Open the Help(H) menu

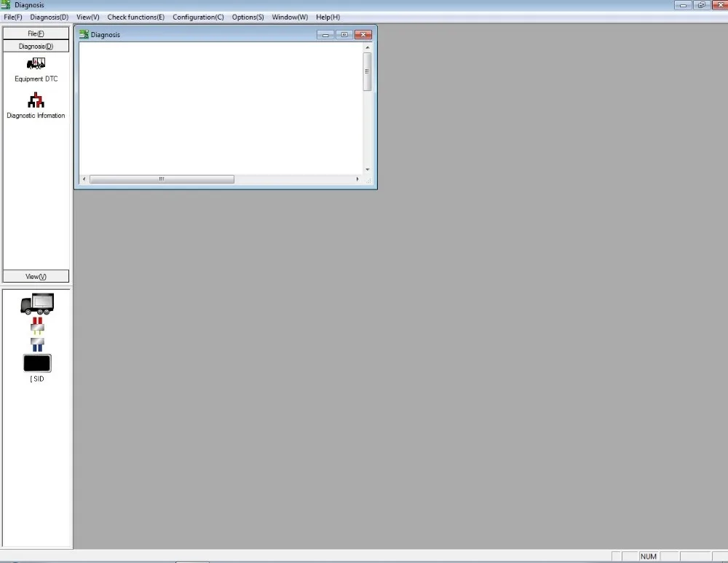[328, 17]
